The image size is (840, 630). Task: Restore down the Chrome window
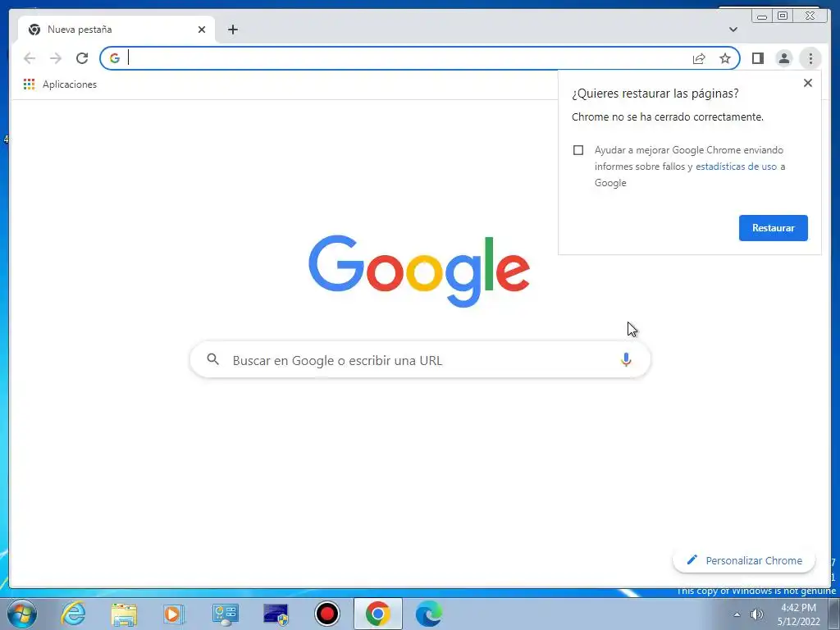(x=783, y=16)
